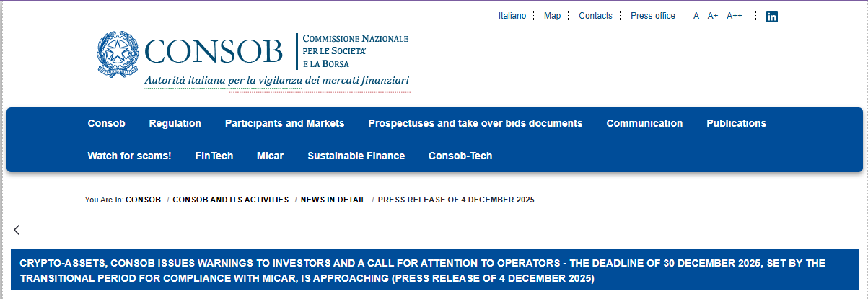Viewport: 868px width, 299px height.
Task: Set the smallest font size A
Action: pyautogui.click(x=696, y=16)
